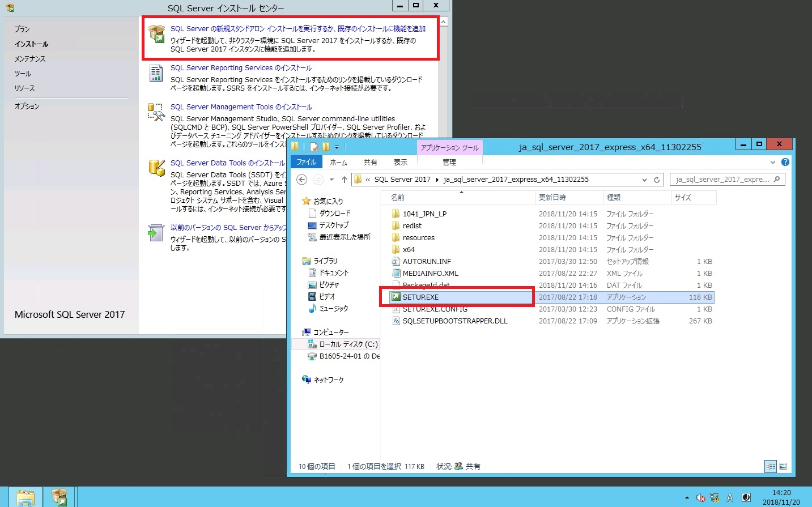812x507 pixels.
Task: Select メンテナンス in the installer sidebar
Action: click(30, 59)
